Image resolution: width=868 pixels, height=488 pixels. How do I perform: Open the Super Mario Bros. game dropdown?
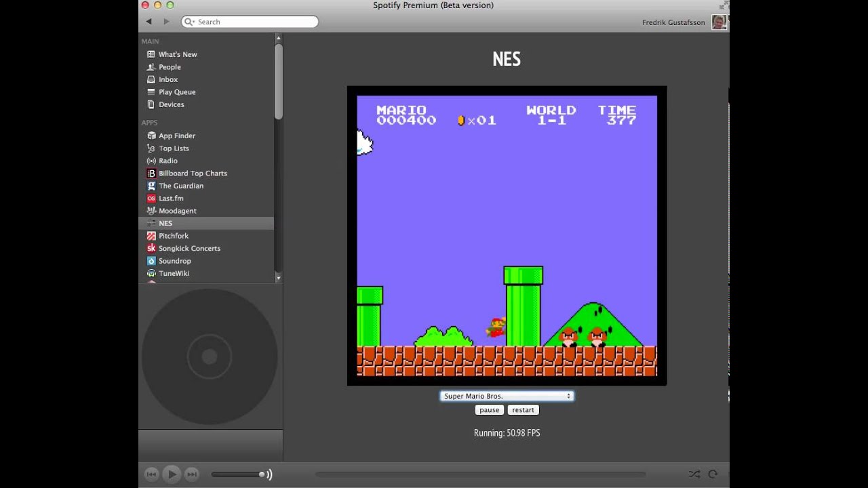507,396
